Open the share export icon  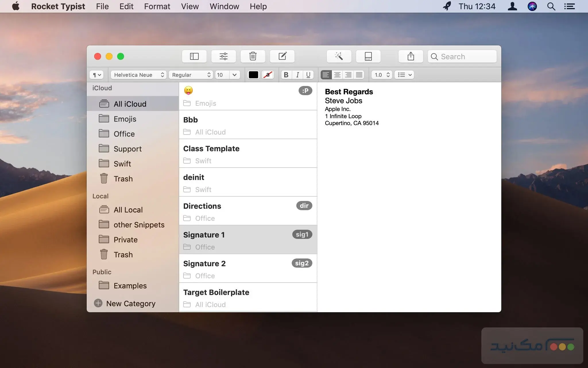(411, 56)
